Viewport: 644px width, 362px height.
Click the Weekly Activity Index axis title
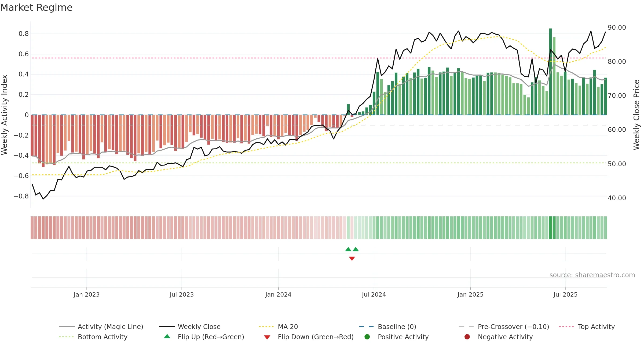(x=5, y=115)
